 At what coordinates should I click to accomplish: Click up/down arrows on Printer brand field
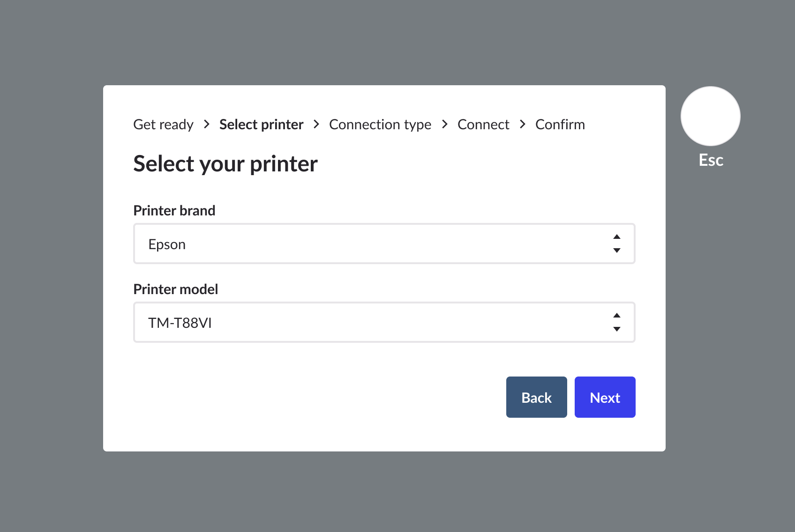(617, 244)
